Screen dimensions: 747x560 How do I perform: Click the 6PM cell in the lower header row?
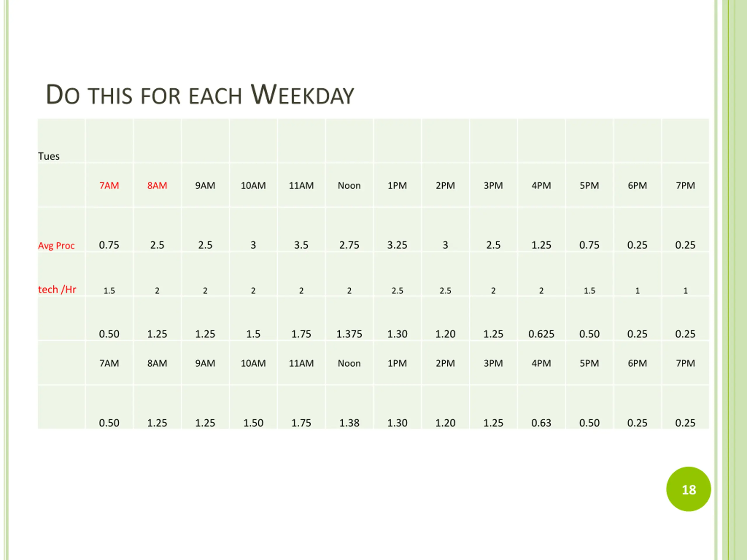(637, 363)
